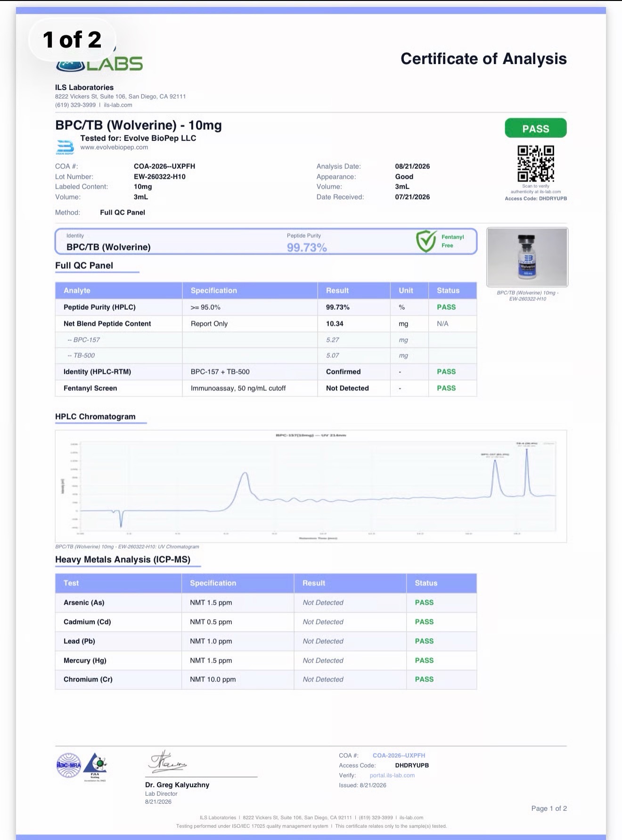
Task: Click "Tested for: Evolve BioPep LLC"
Action: coord(138,138)
